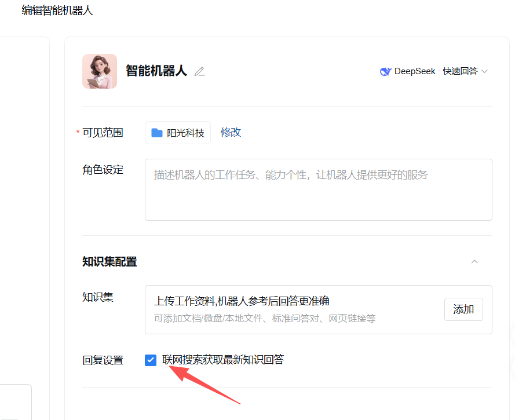Uncheck 联网搜索获取最新知识回答 checkbox

click(x=151, y=360)
